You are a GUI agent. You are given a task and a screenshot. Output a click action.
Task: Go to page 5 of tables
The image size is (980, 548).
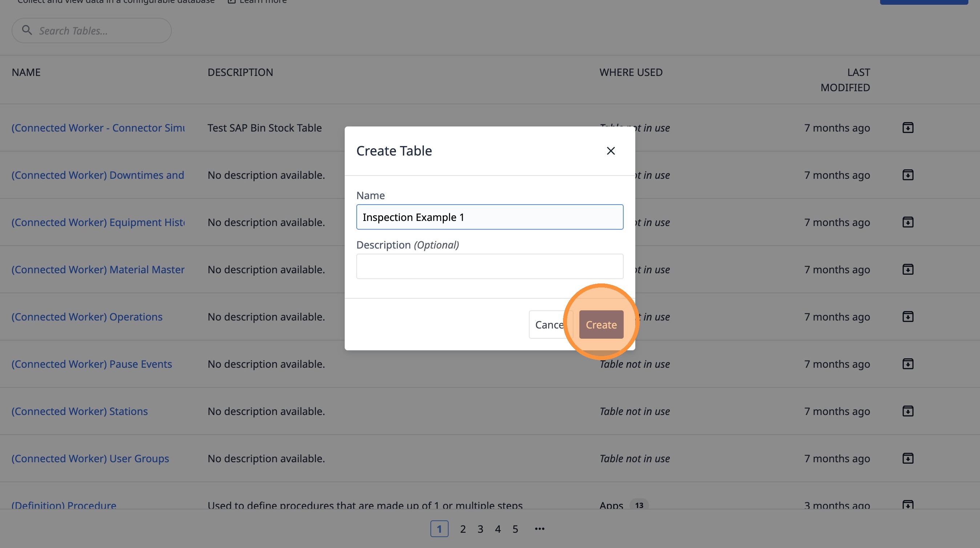point(515,529)
